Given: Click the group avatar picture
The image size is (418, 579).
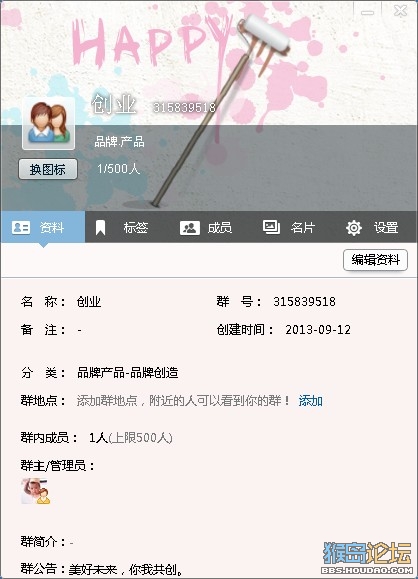Looking at the screenshot, I should (x=49, y=123).
